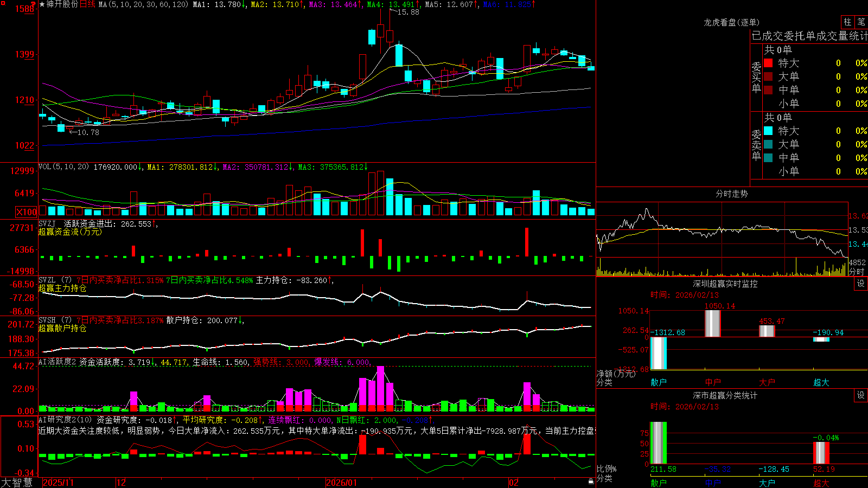The height and width of the screenshot is (488, 868).
Task: Click the 散户 bar in 实时监控 chart
Action: tap(659, 353)
